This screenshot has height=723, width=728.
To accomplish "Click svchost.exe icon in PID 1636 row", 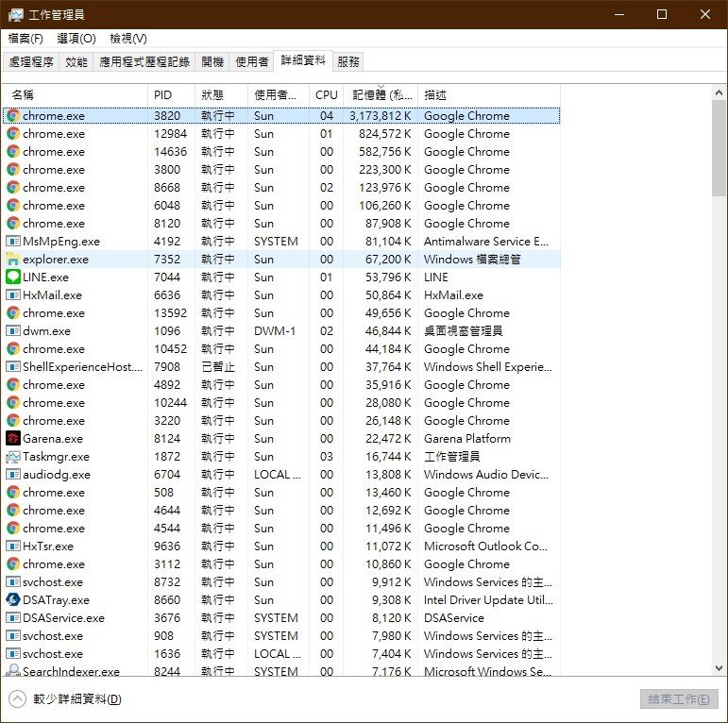I will click(x=13, y=654).
